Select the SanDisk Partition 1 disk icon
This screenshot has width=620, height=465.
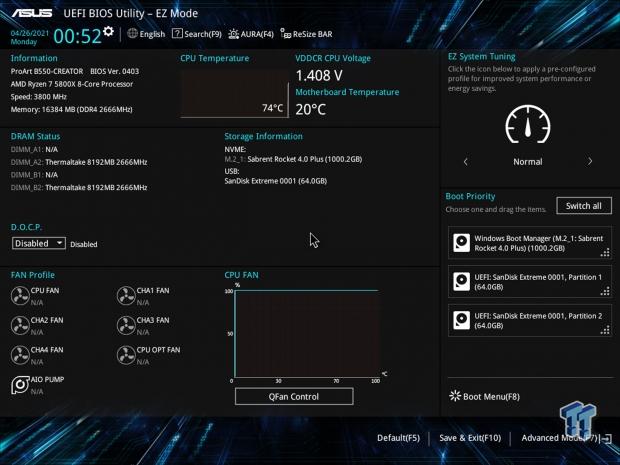click(461, 282)
